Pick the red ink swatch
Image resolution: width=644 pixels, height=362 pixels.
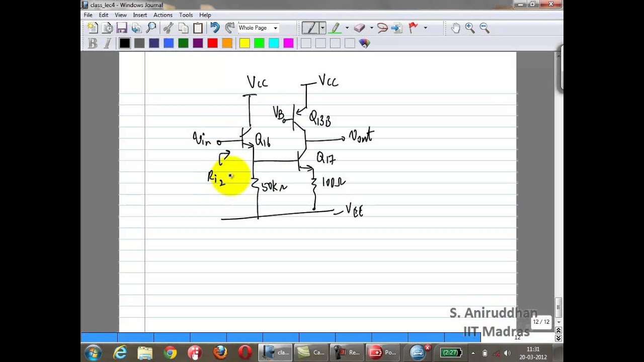[x=212, y=44]
